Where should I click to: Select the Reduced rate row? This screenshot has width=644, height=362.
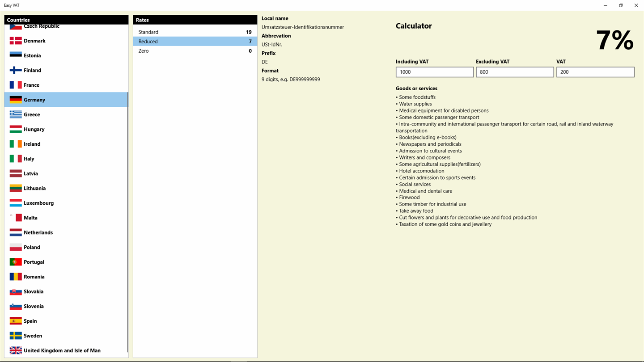click(195, 42)
